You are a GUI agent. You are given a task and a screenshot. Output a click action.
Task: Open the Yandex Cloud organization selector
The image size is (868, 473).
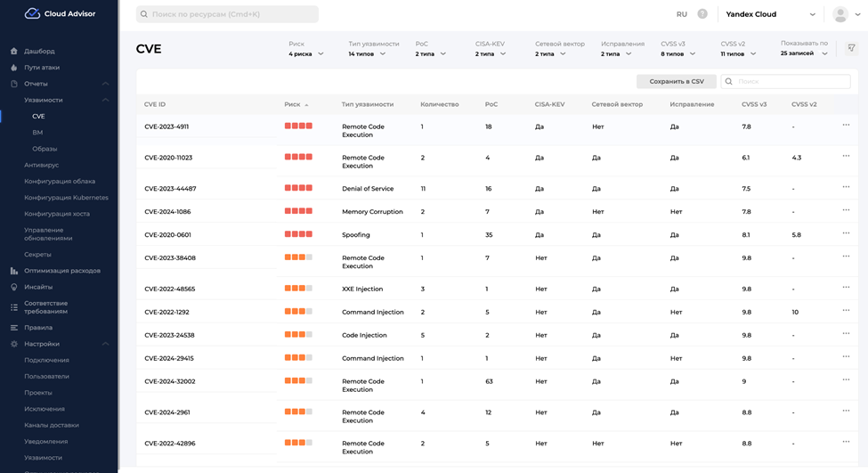770,14
